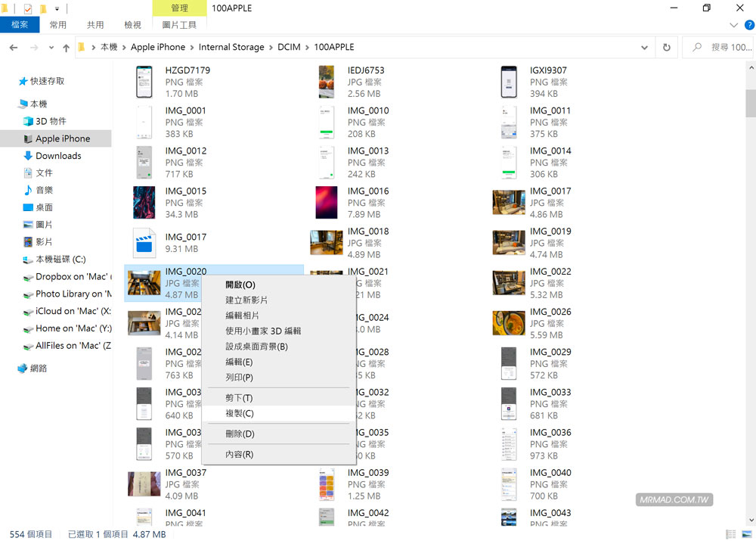Image resolution: width=756 pixels, height=541 pixels.
Task: Click the DCIM breadcrumb segment
Action: click(x=289, y=48)
